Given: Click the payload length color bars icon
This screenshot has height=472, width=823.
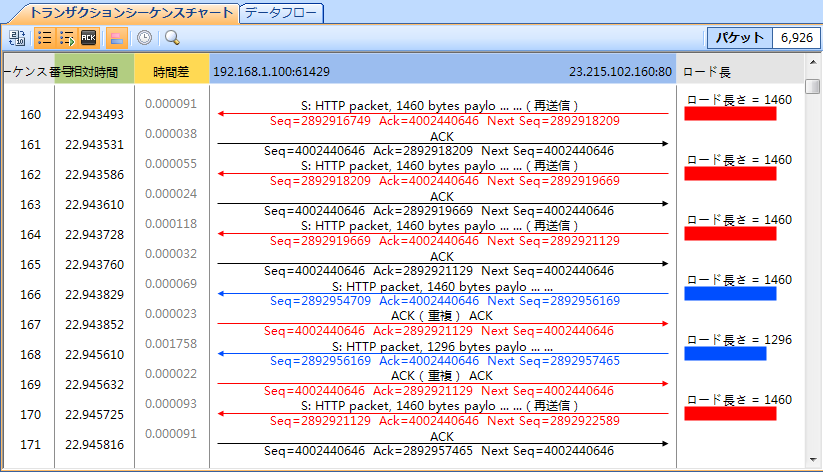Looking at the screenshot, I should click(117, 38).
